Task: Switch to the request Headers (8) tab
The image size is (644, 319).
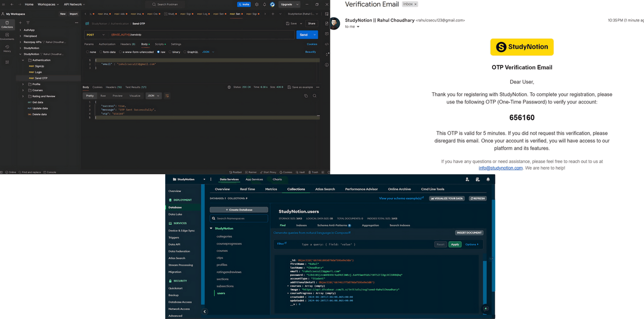Action: point(128,44)
